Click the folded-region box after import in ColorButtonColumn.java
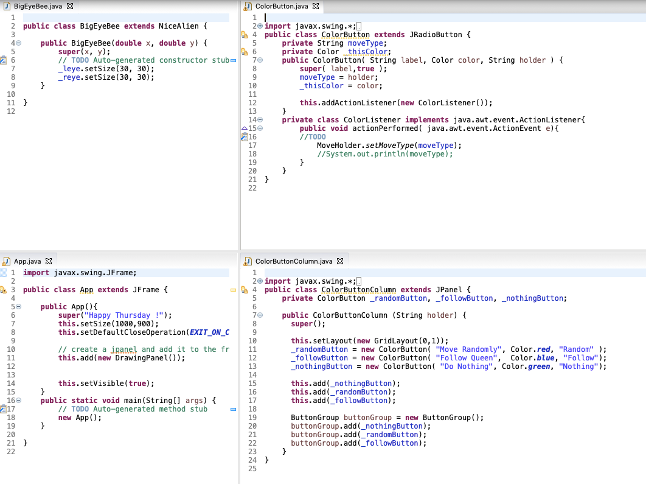Viewport: 646px width, 484px height. point(359,281)
